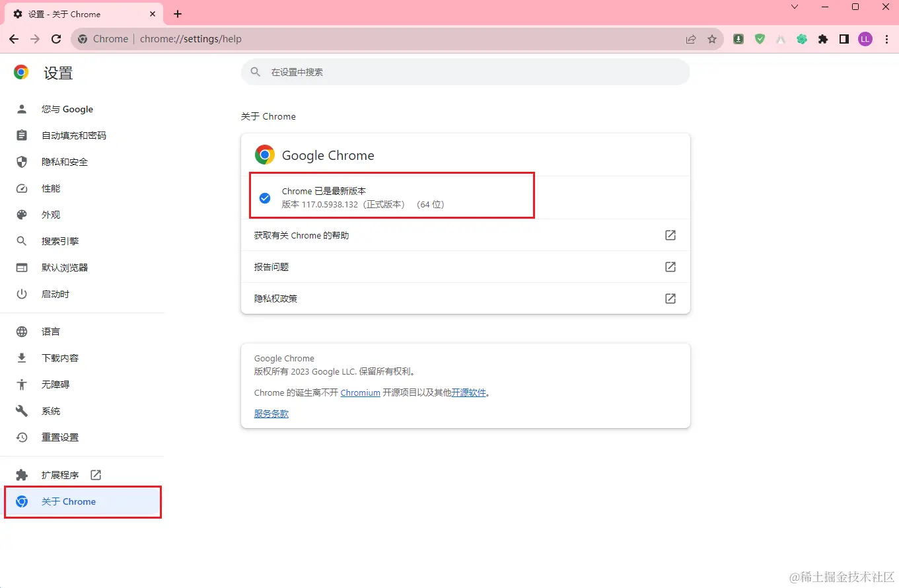Open 启动时 settings section
The width and height of the screenshot is (899, 588).
click(82, 294)
